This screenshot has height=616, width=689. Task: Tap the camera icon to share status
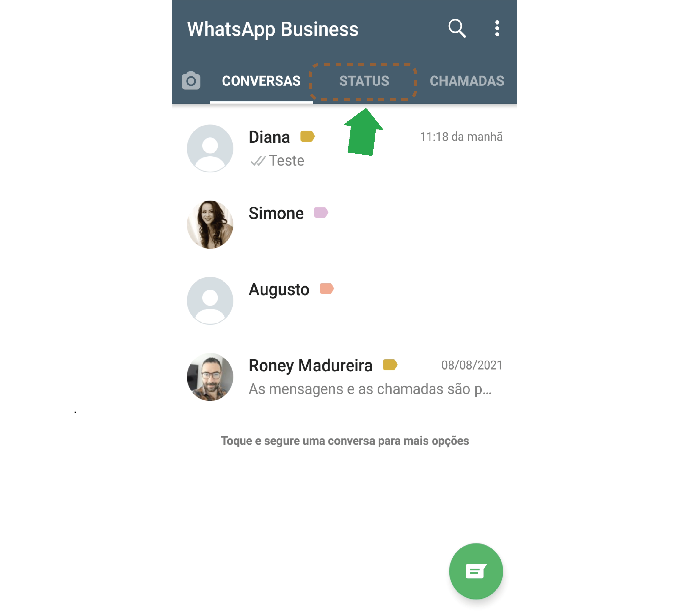[191, 81]
